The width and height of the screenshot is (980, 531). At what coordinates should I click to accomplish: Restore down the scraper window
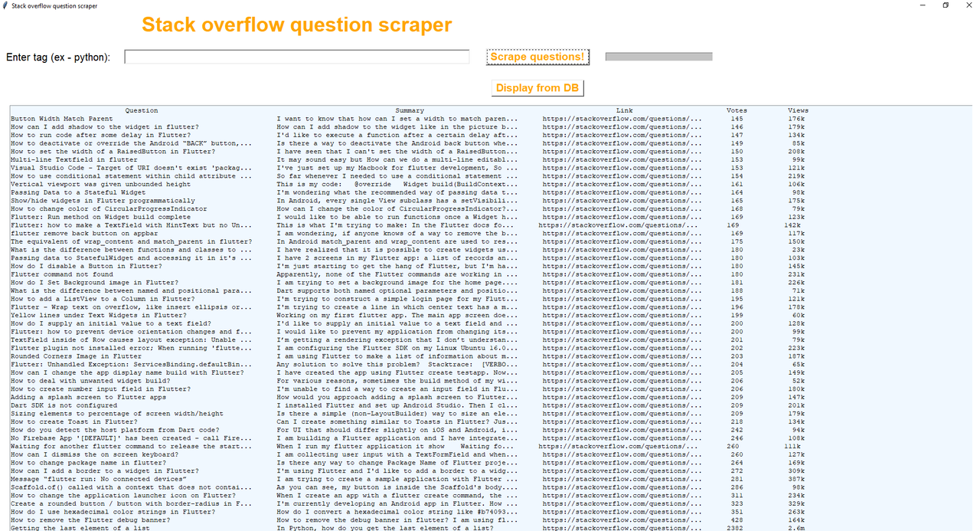tap(946, 5)
